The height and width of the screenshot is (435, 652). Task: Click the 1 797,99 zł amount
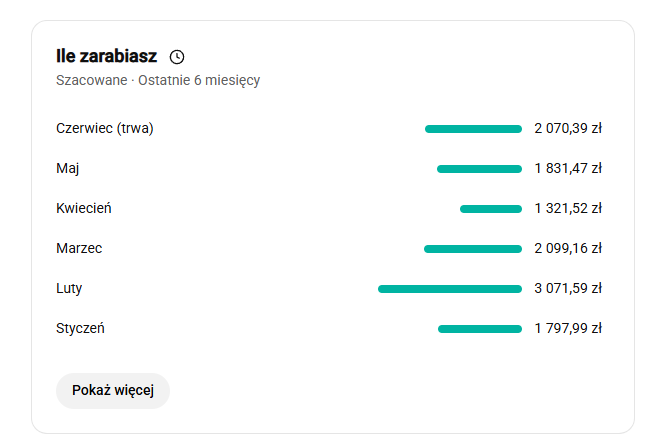pyautogui.click(x=568, y=328)
